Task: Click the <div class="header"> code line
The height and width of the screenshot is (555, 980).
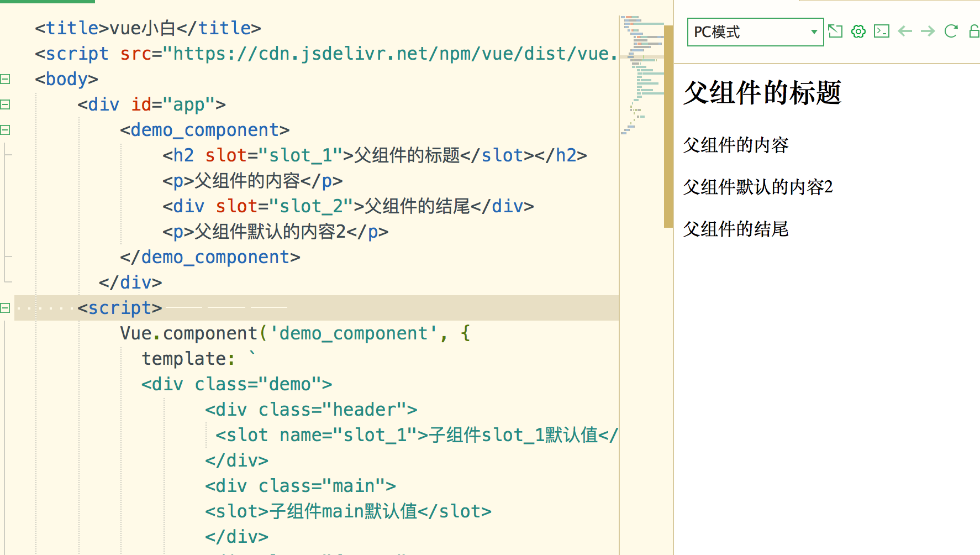Action: pos(311,410)
